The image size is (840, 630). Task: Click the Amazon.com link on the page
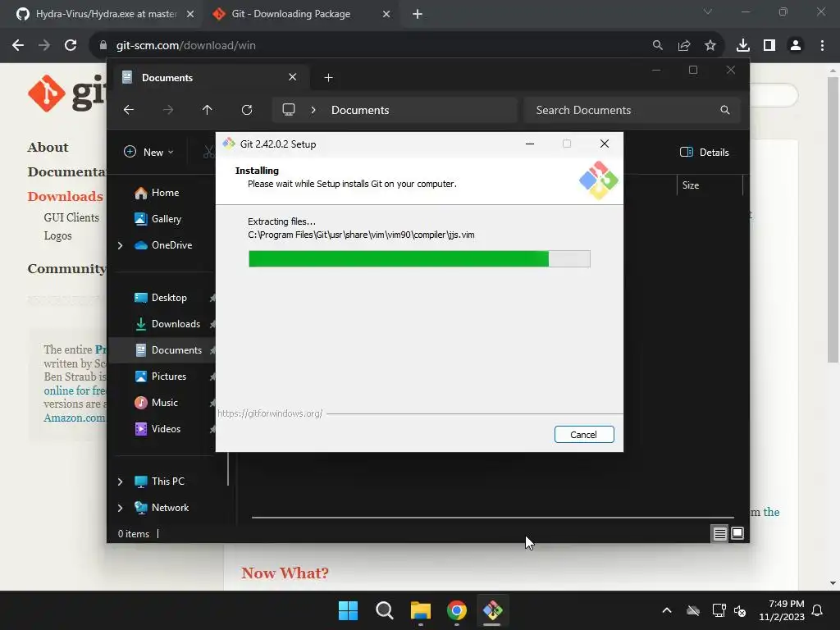[75, 418]
